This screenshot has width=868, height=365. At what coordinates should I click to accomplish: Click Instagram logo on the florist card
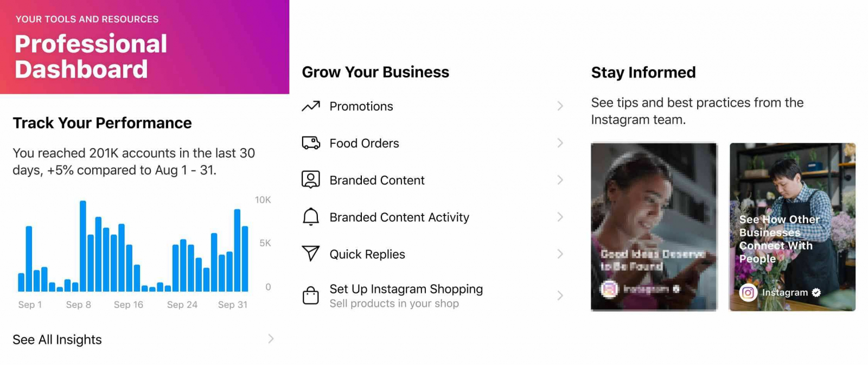pos(748,293)
